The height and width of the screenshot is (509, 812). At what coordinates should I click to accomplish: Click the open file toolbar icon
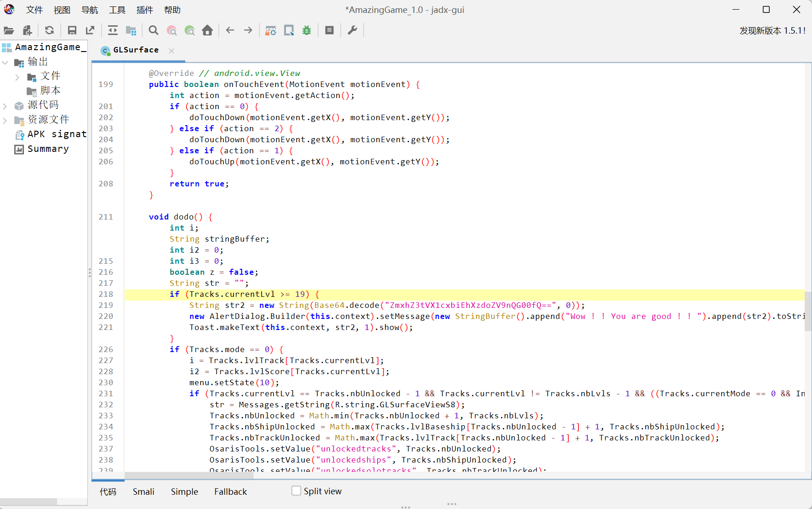pyautogui.click(x=9, y=30)
